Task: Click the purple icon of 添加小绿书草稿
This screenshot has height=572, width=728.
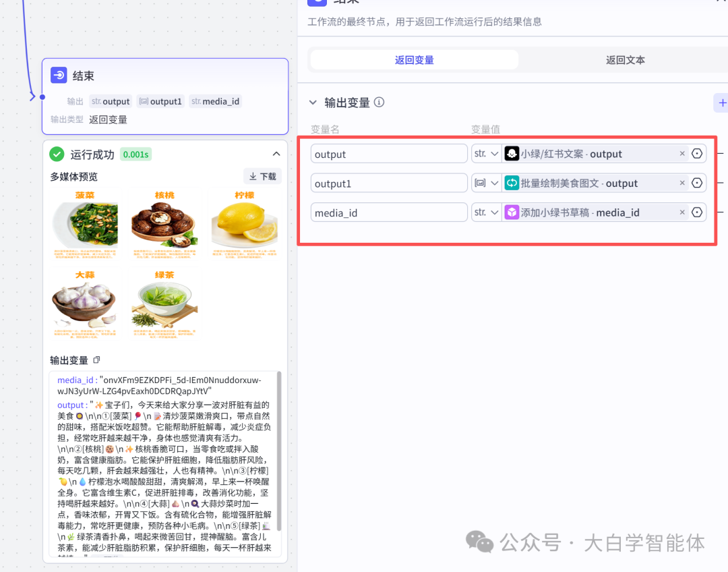Action: coord(512,212)
